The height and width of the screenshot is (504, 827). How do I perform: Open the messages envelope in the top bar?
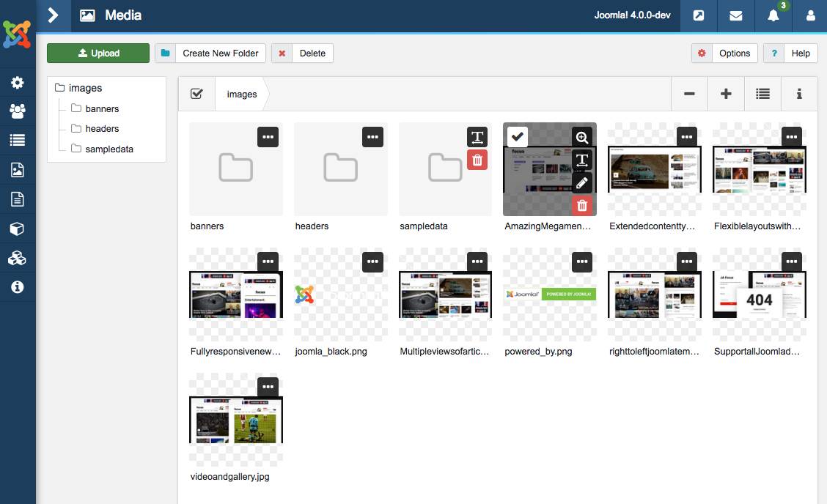coord(736,15)
